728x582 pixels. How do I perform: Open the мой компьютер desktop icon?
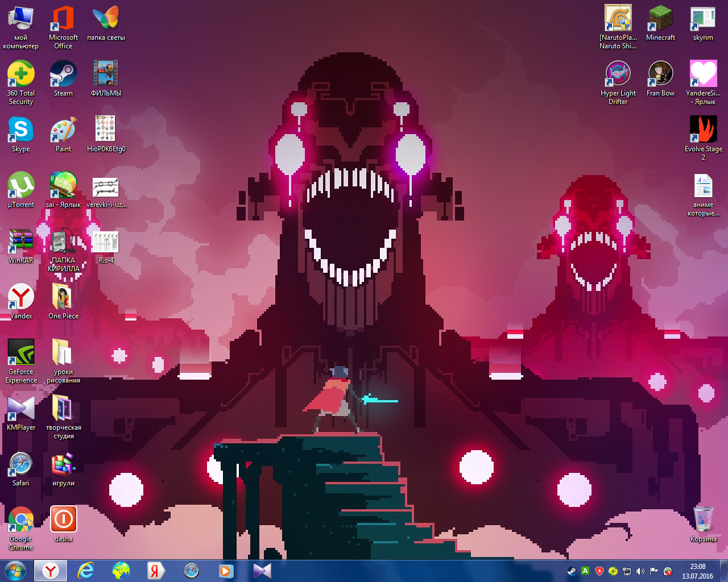(x=21, y=27)
